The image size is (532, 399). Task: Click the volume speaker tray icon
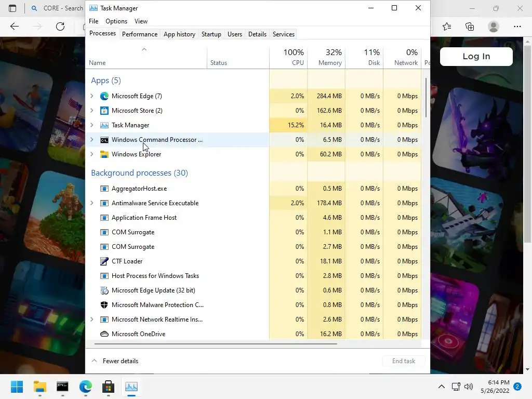(469, 387)
